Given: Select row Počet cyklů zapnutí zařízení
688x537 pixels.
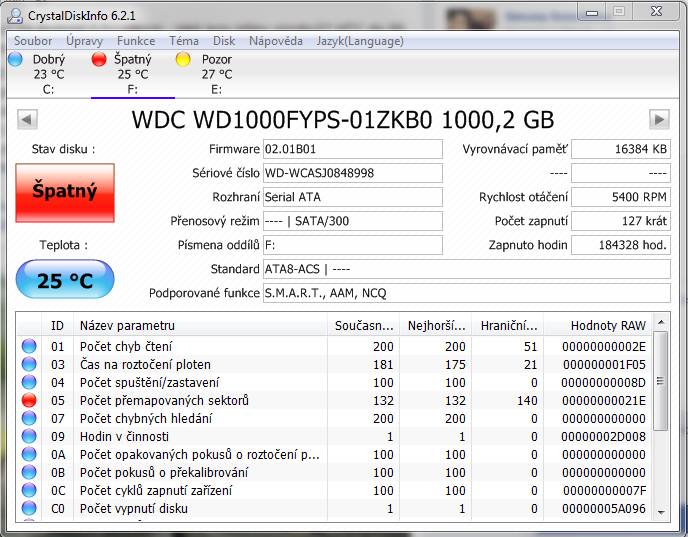Looking at the screenshot, I should click(334, 490).
